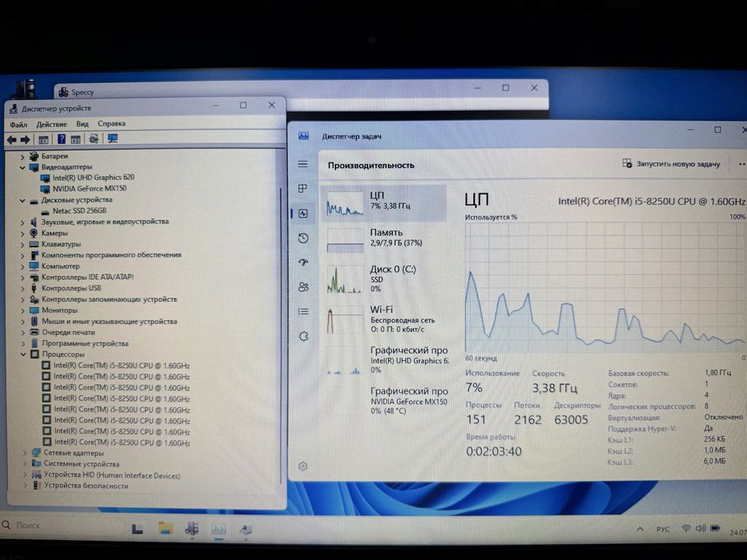Click the Forward arrow in Device Manager toolbar

click(x=26, y=139)
